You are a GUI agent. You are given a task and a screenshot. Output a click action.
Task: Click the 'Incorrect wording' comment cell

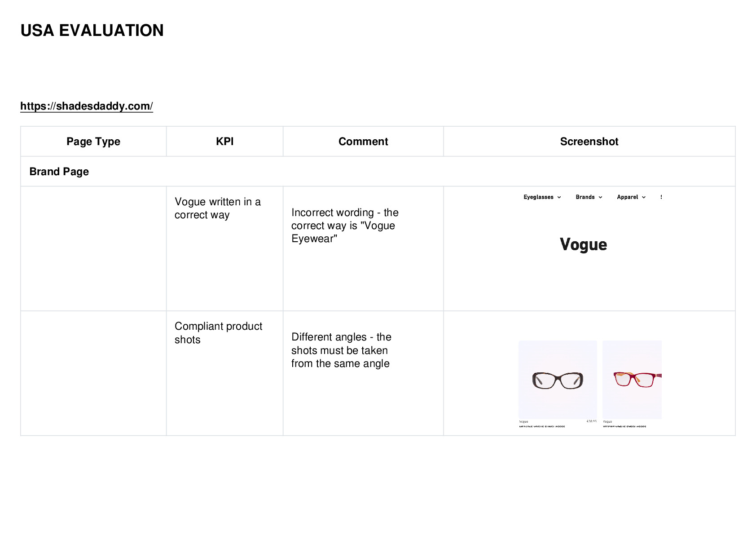[363, 248]
